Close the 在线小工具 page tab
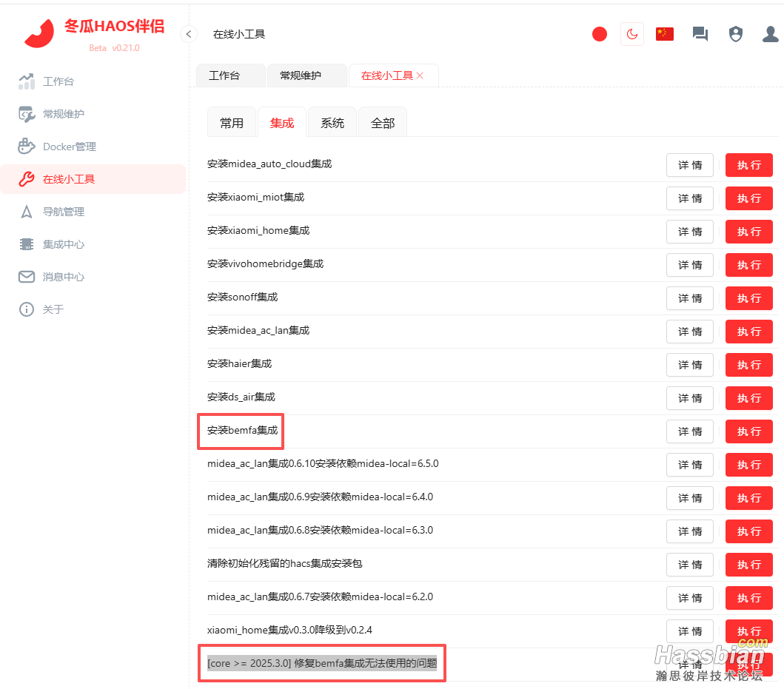This screenshot has height=689, width=784. point(420,75)
